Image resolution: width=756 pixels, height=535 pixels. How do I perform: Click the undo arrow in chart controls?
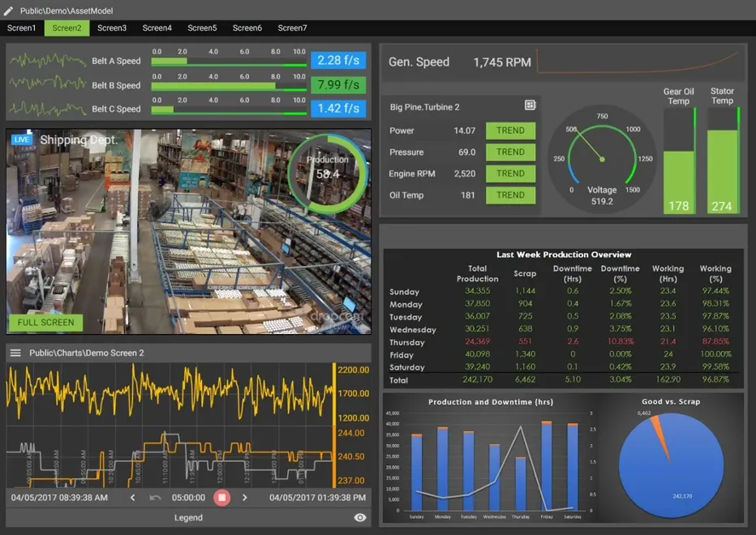click(155, 497)
